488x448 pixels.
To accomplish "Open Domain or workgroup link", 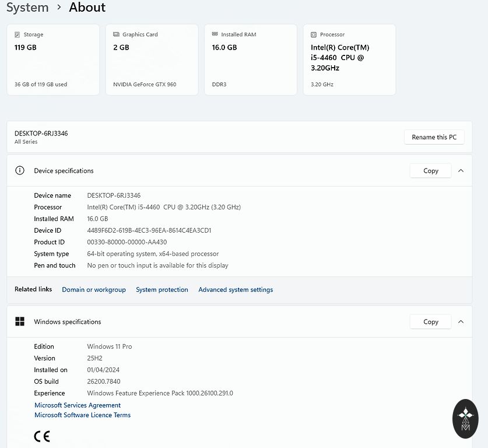I will (94, 290).
